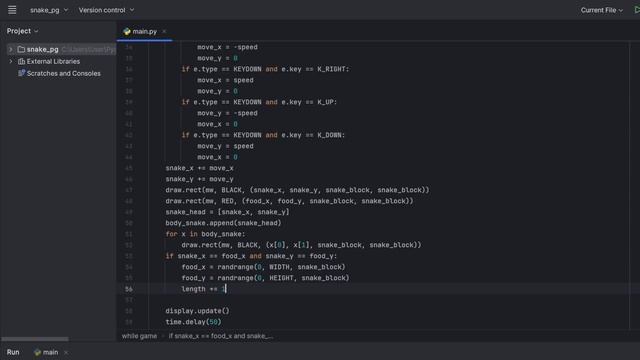This screenshot has width=640, height=360.
Task: Click the snake_pg folder icon
Action: 21,49
